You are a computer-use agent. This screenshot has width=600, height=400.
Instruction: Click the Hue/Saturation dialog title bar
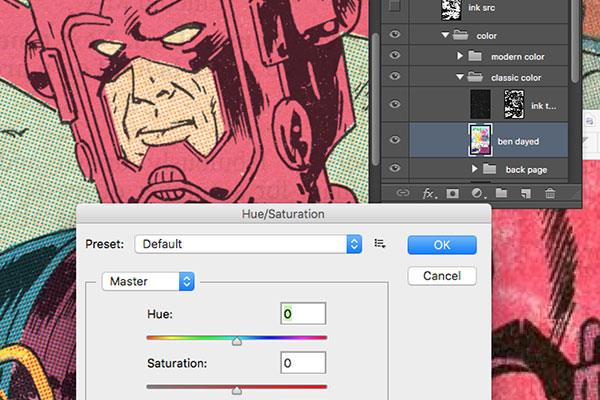283,214
